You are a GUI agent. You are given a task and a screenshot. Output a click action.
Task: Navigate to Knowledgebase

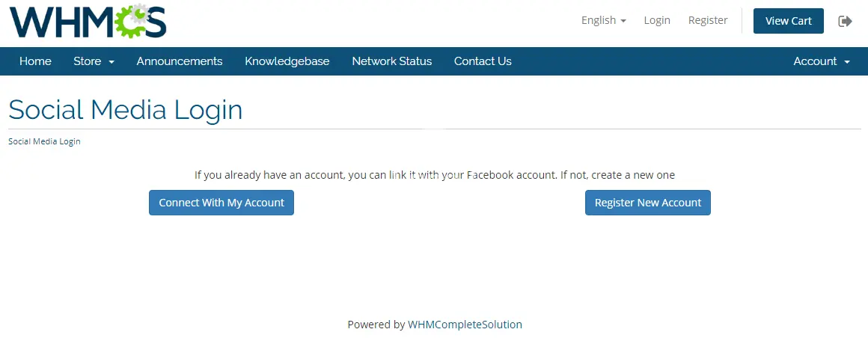[x=287, y=61]
